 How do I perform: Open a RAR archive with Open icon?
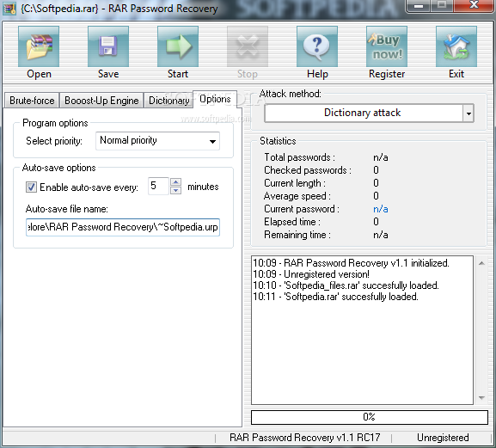point(39,46)
